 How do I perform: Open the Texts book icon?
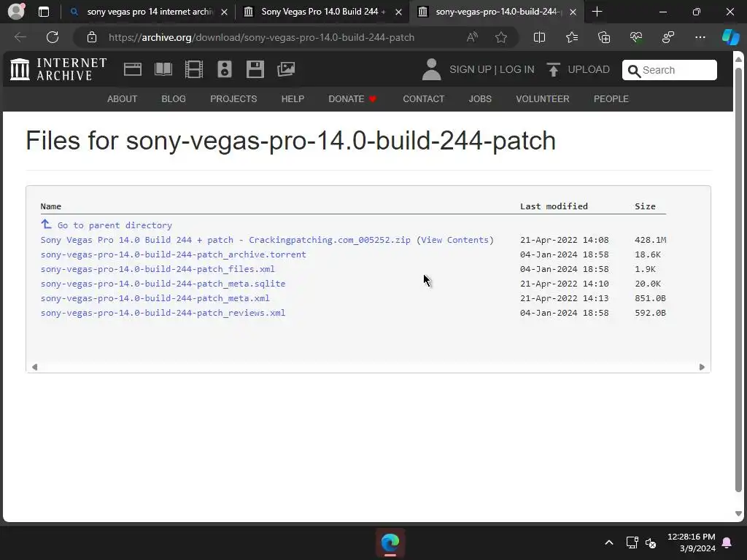click(163, 69)
